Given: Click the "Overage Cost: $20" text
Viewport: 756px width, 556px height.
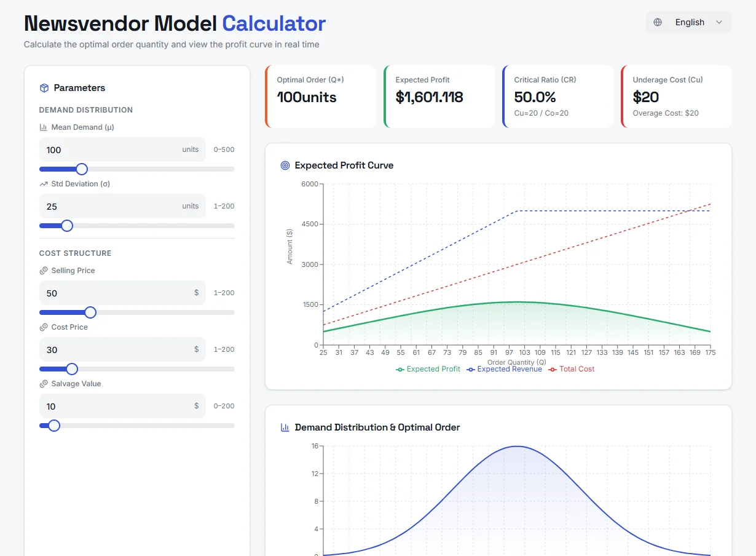Looking at the screenshot, I should (666, 113).
